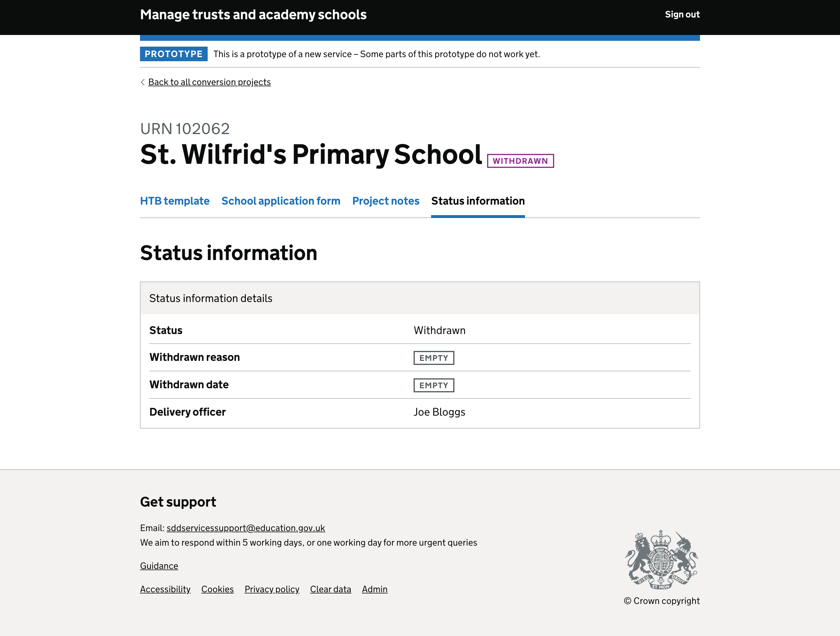The image size is (840, 636).
Task: Click the back arrow navigation icon
Action: click(x=142, y=82)
